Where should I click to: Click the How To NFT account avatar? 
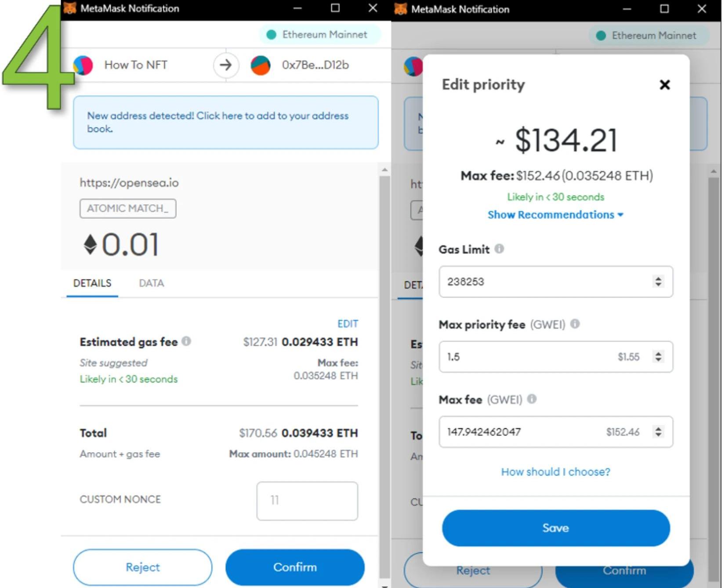point(83,65)
